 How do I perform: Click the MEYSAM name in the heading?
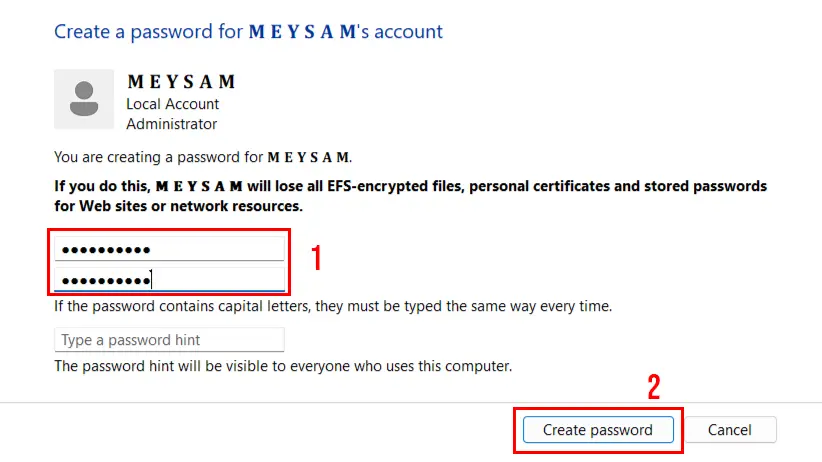click(303, 32)
